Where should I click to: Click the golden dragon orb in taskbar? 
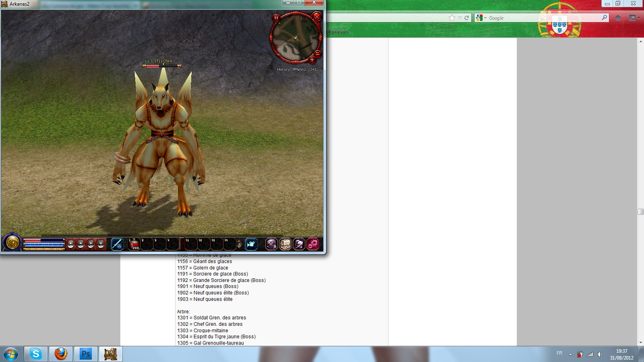12,243
